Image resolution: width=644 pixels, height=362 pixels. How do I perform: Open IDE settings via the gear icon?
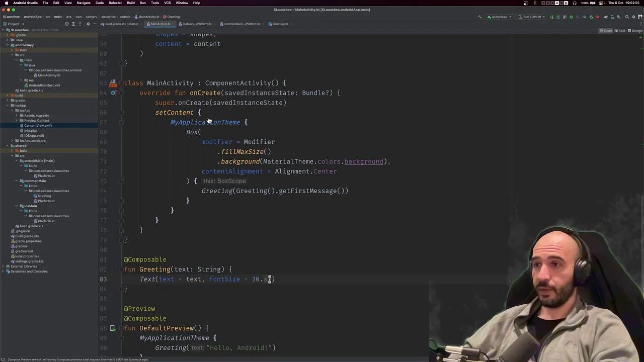[x=635, y=17]
